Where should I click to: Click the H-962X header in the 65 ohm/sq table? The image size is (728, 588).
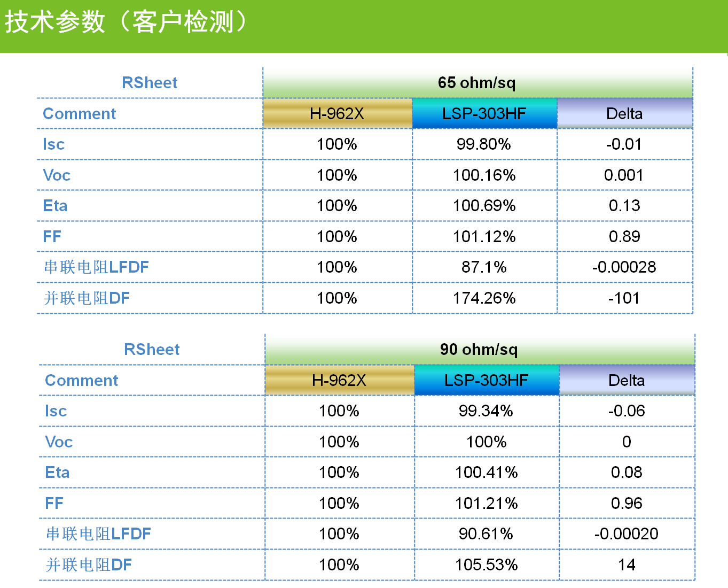[x=337, y=114]
